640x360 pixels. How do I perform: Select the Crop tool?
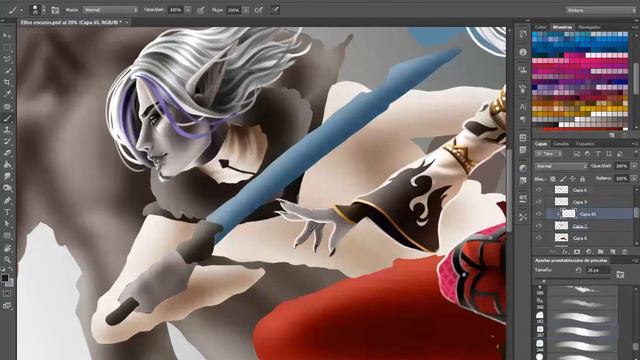7,82
